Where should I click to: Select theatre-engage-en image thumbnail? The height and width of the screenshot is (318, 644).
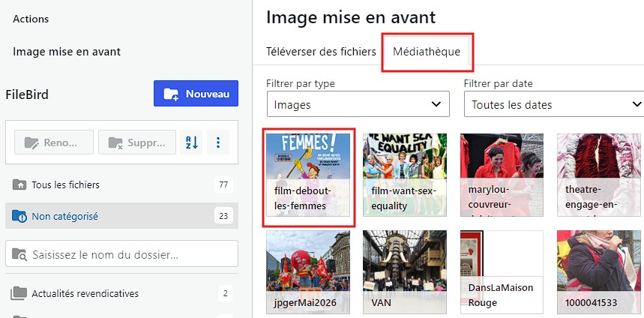(x=599, y=175)
